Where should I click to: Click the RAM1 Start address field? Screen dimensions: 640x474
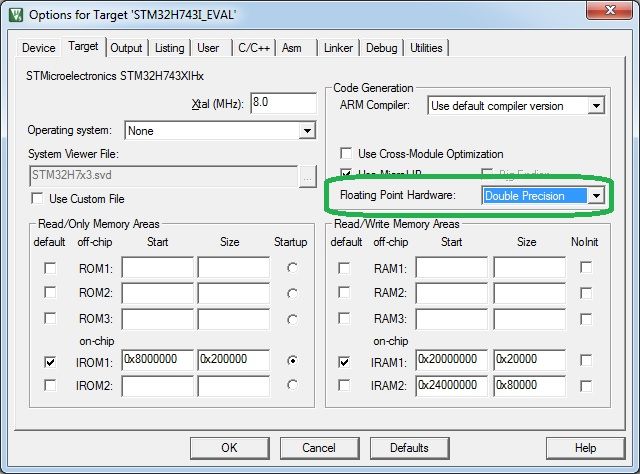pyautogui.click(x=452, y=267)
